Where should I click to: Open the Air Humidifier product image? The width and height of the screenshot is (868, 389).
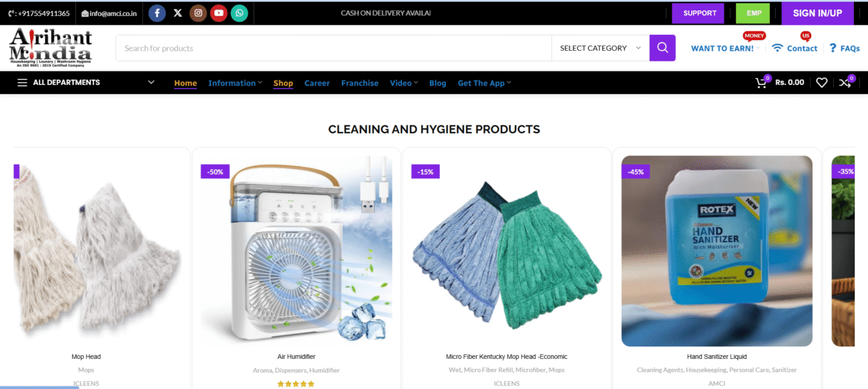(x=296, y=252)
